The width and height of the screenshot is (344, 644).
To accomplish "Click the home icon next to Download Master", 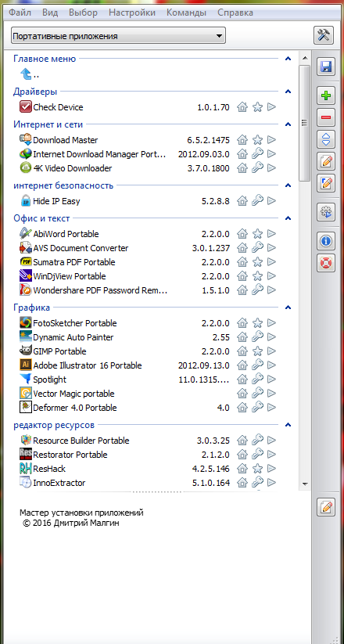I will 242,140.
